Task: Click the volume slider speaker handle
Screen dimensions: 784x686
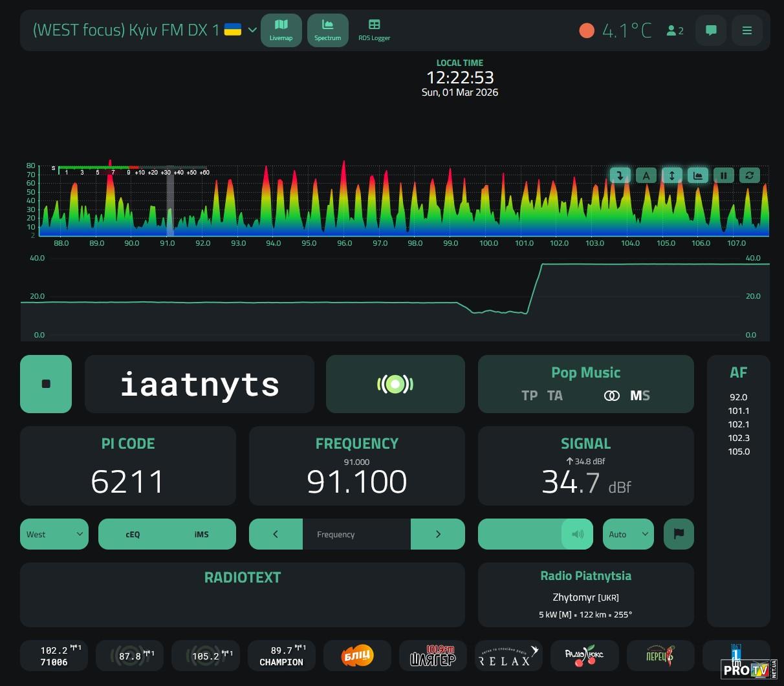Action: tap(577, 534)
